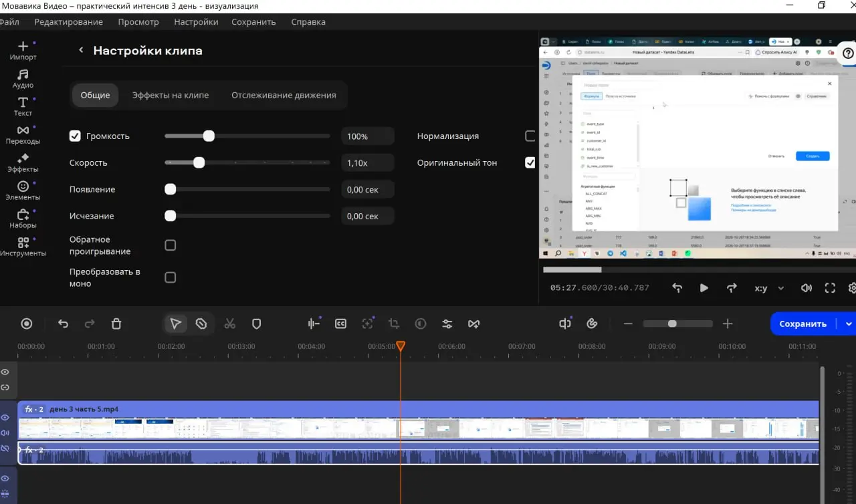Toggle the Громкость checkbox
The width and height of the screenshot is (856, 504).
tap(75, 136)
